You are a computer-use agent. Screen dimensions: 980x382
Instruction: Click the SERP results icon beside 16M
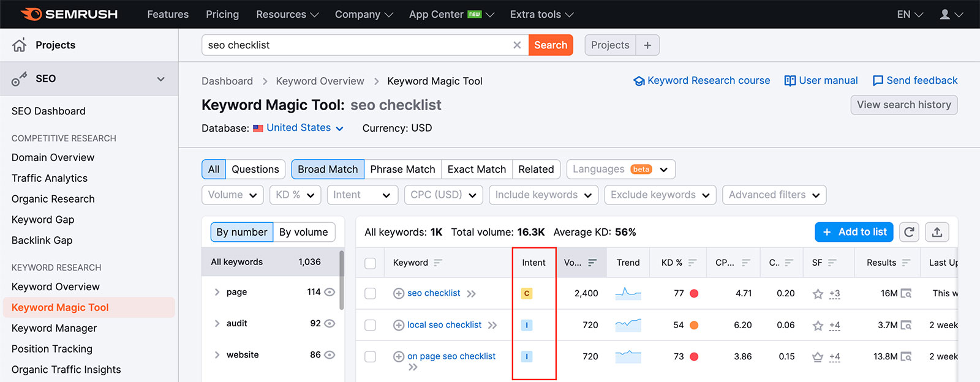click(907, 294)
